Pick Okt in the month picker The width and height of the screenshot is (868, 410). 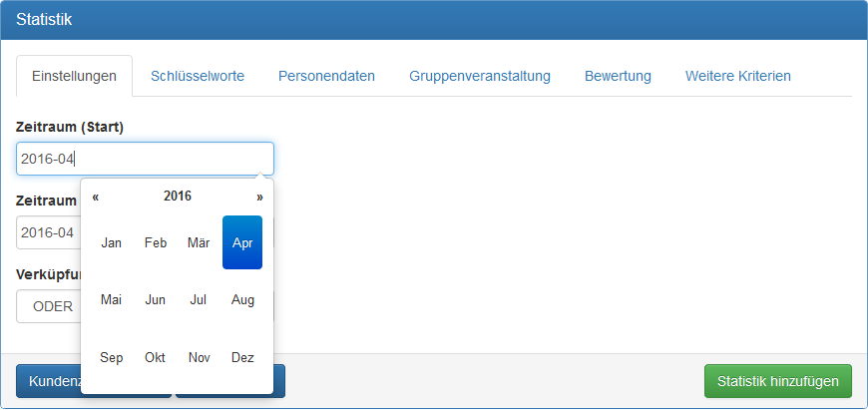click(156, 357)
